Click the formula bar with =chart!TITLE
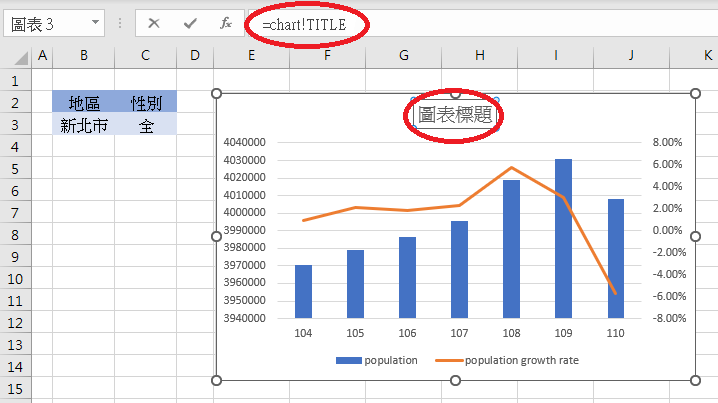The image size is (718, 403). [450, 23]
